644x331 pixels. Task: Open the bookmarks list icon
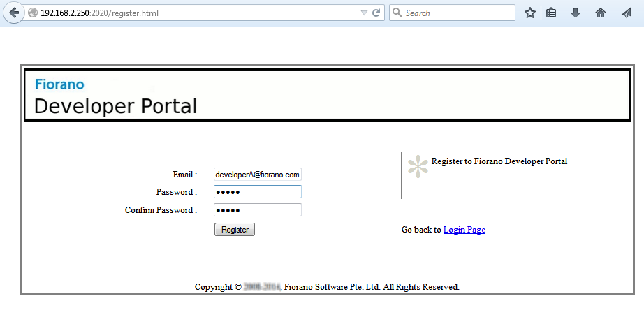551,13
